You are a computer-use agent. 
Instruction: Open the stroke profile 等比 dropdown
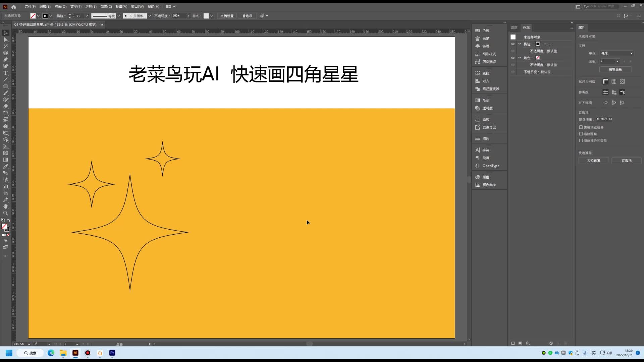click(119, 16)
